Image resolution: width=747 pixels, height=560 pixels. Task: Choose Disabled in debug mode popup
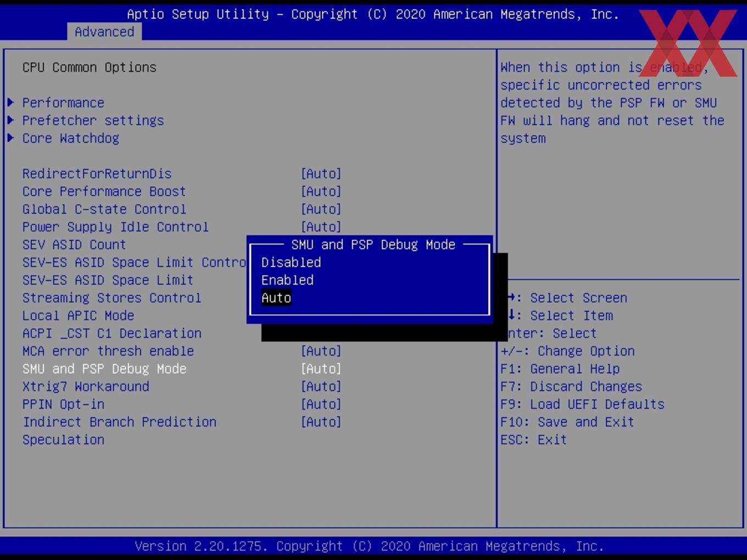tap(291, 262)
